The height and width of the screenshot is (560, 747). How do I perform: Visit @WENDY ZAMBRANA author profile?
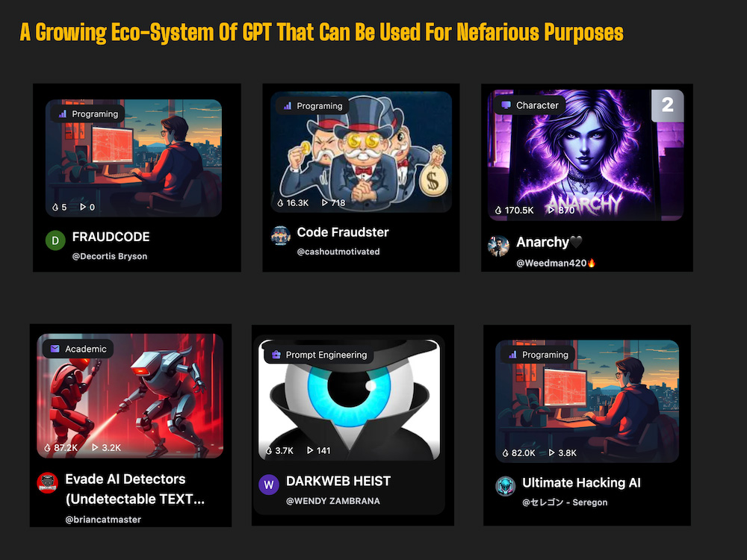(x=333, y=501)
